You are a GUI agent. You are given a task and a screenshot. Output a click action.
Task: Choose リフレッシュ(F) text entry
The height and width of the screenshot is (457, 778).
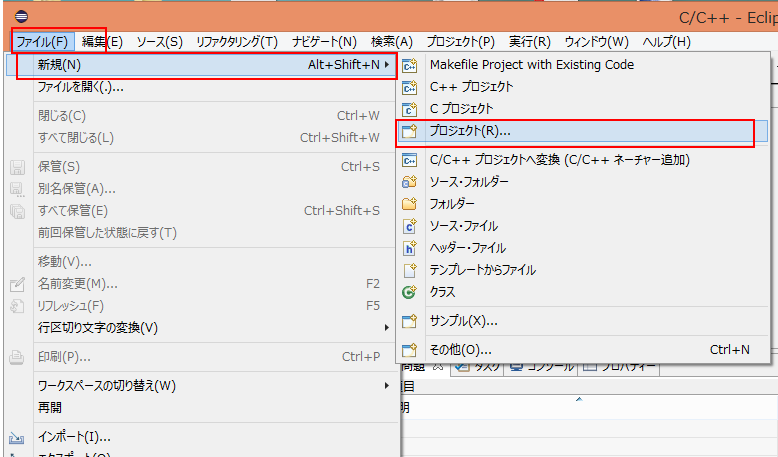[71, 305]
